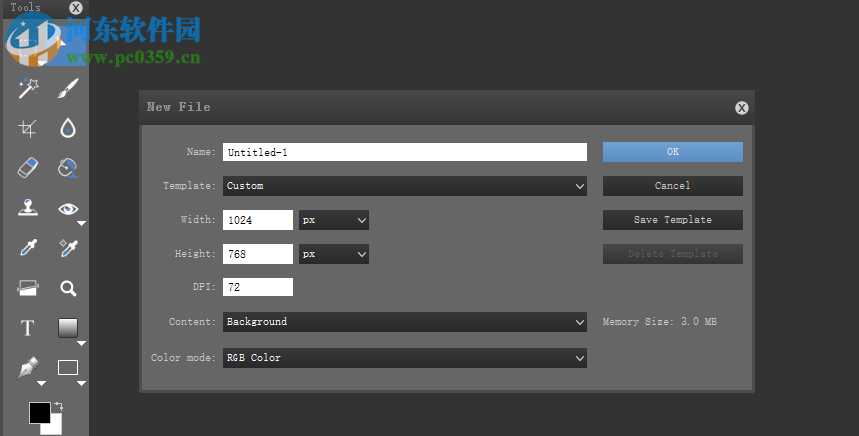This screenshot has width=859, height=436.
Task: Expand the Rectangle tool flyout arrow
Action: (x=81, y=383)
